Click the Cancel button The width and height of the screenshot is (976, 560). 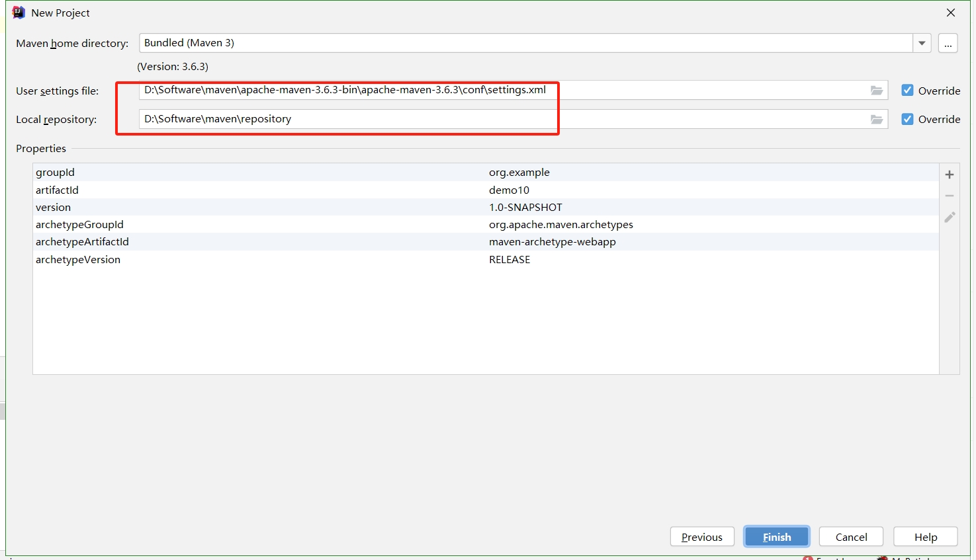click(851, 537)
